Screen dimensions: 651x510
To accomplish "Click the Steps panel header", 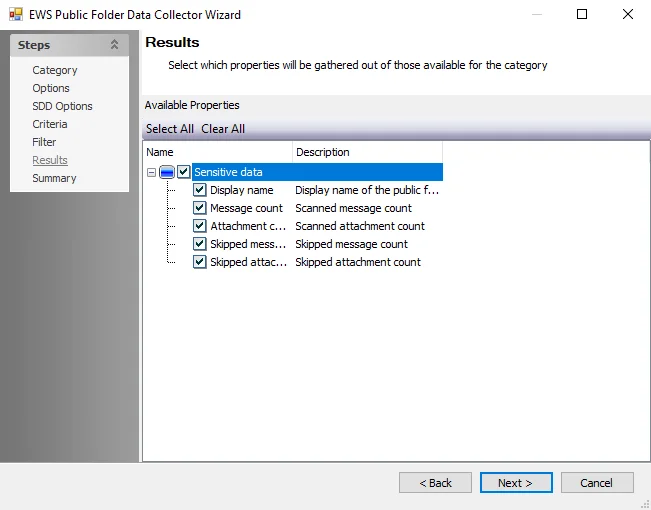I will pyautogui.click(x=69, y=45).
